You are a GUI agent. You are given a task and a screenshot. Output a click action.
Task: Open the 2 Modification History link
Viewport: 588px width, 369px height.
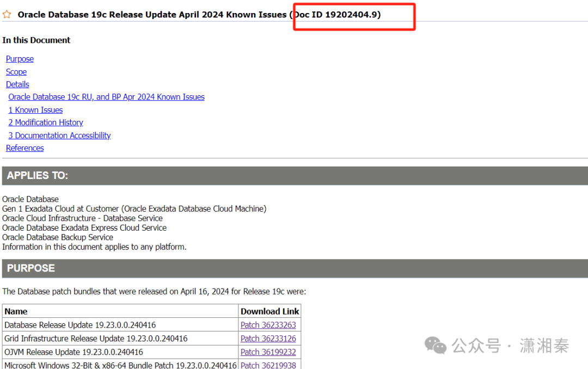point(46,122)
